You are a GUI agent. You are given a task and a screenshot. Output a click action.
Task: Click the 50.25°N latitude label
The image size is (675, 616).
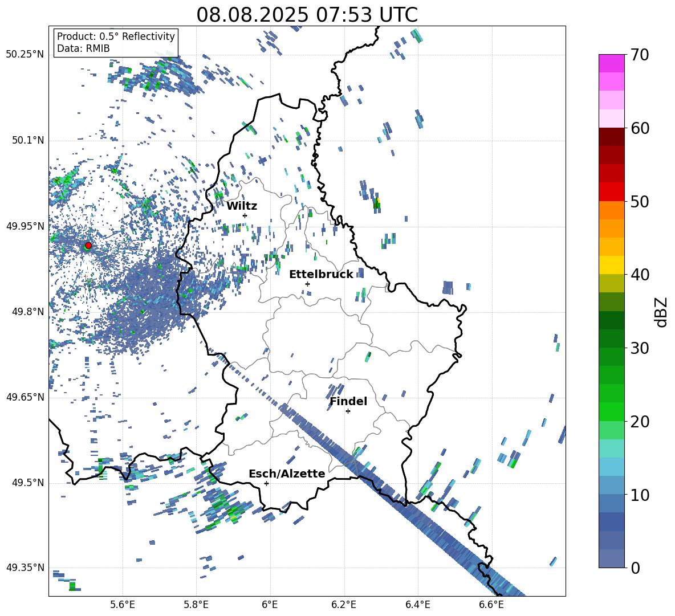coord(25,55)
